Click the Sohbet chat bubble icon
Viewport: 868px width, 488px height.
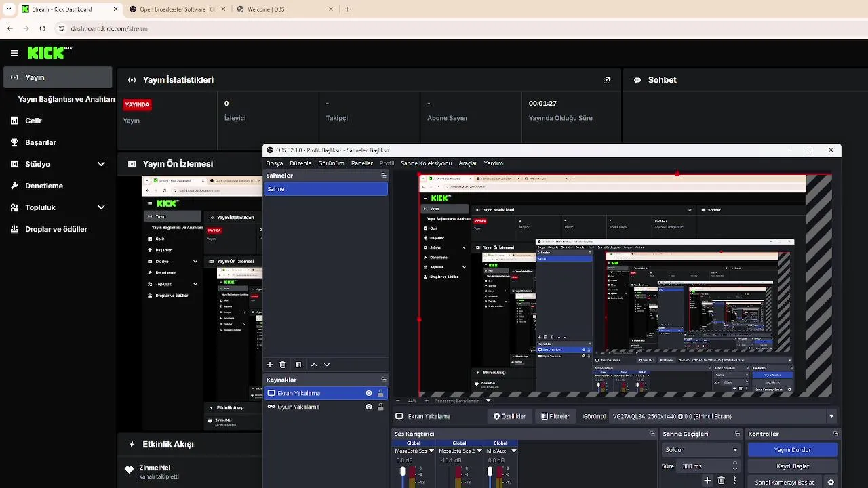click(x=637, y=80)
